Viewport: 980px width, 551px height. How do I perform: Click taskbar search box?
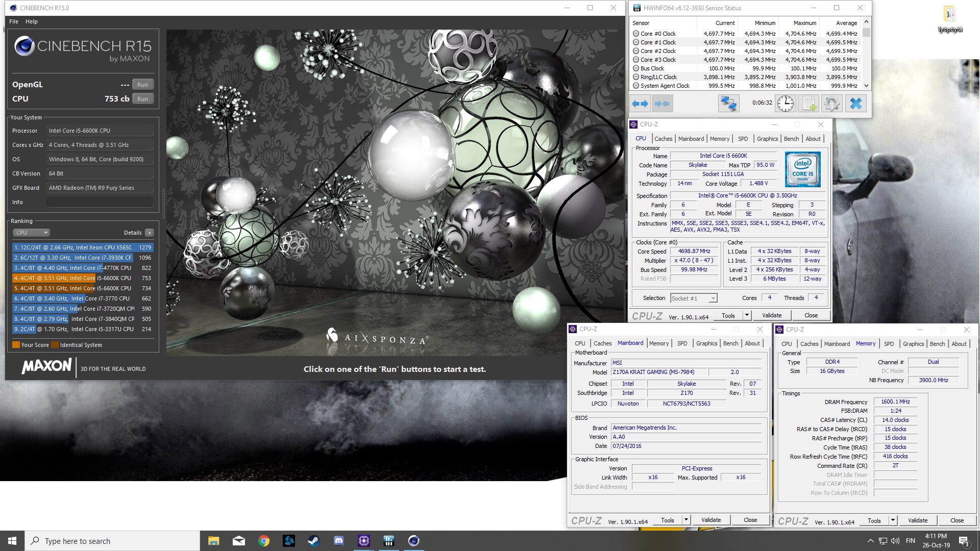point(112,541)
